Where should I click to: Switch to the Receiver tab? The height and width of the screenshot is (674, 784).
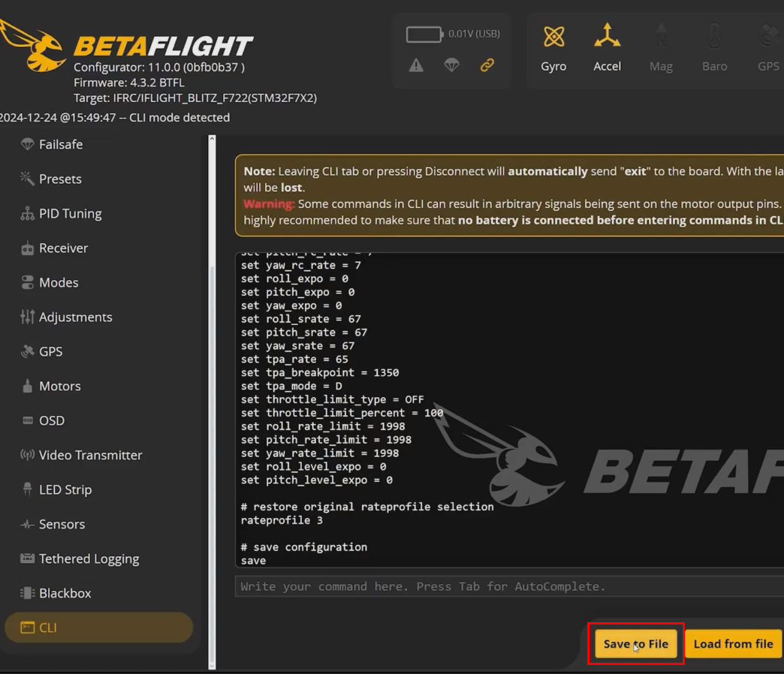click(63, 248)
